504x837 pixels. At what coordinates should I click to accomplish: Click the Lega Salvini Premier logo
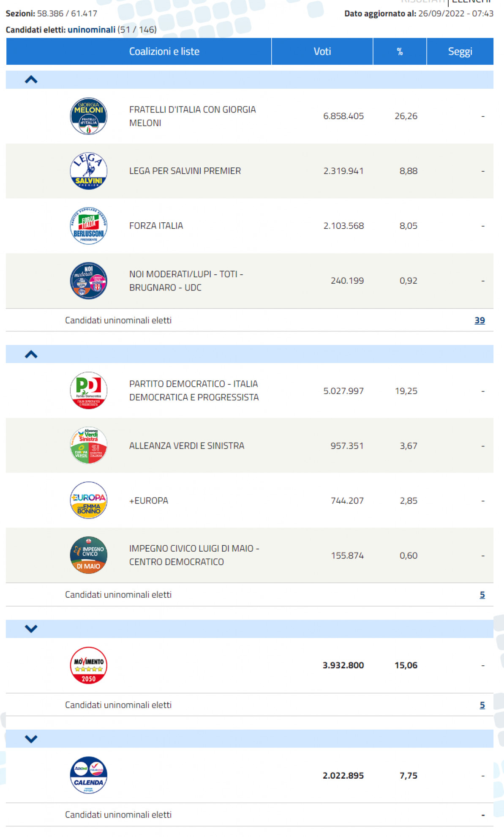[x=88, y=171]
